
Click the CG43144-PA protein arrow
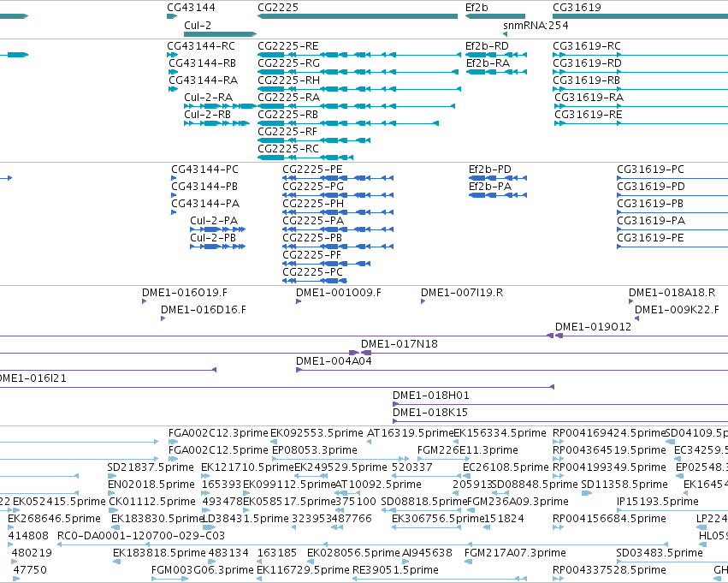174,212
